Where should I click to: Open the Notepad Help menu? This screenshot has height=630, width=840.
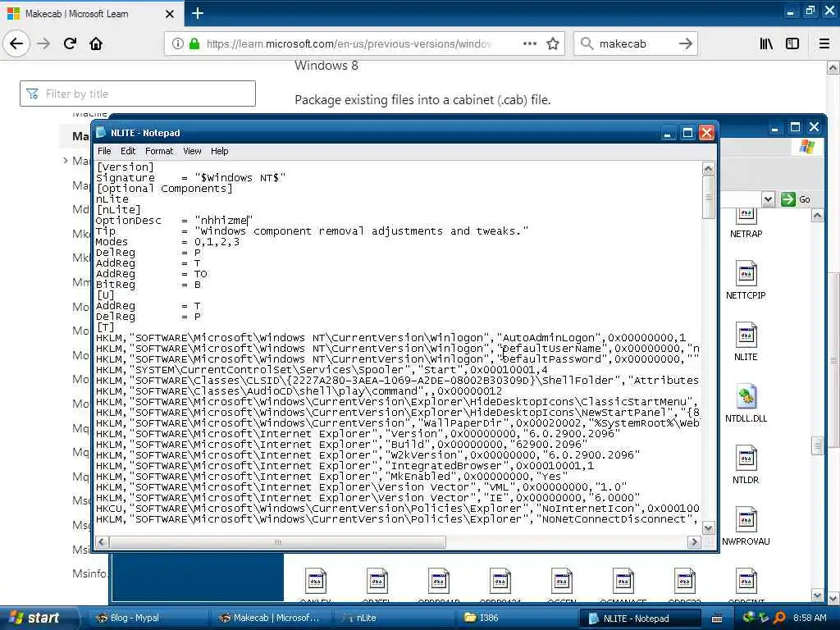219,151
